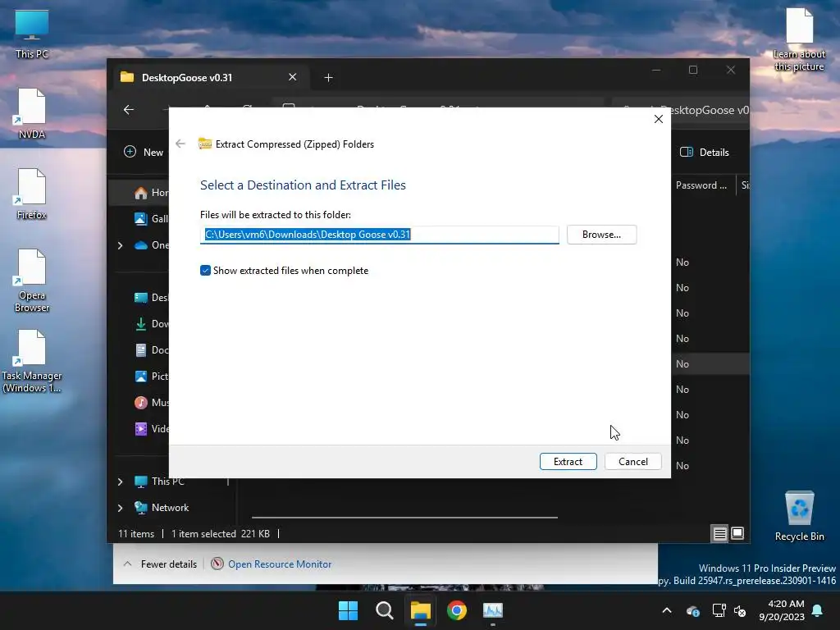Expand the OneDrive tree node

click(120, 245)
